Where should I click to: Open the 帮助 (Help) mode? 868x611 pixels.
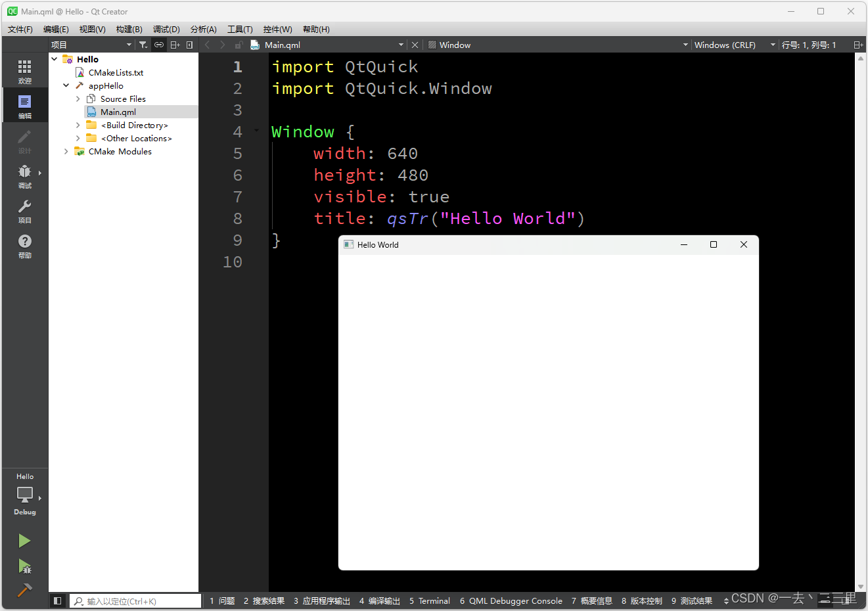point(24,246)
